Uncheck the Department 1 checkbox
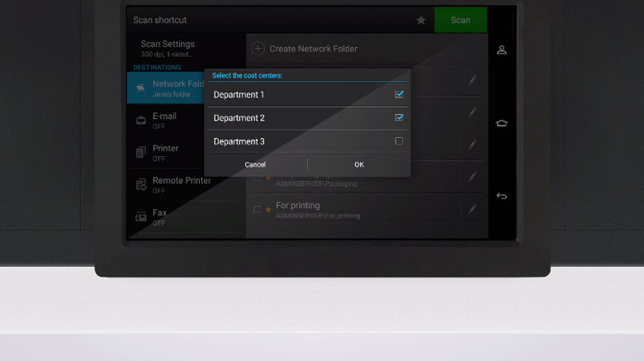Image resolution: width=644 pixels, height=361 pixels. [x=399, y=95]
